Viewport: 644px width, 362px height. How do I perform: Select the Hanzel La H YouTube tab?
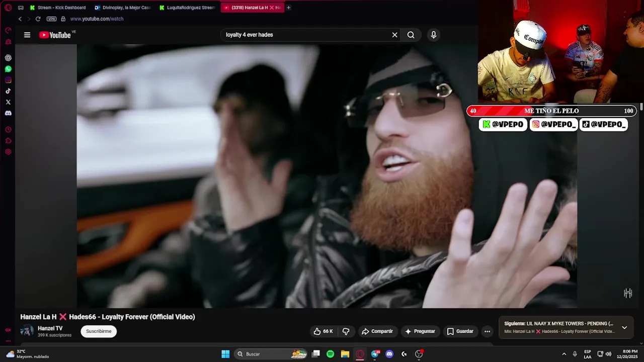click(252, 8)
